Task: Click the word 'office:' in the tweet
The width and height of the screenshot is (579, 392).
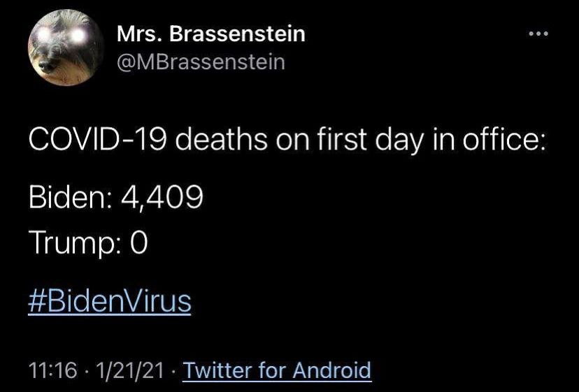Action: [504, 140]
